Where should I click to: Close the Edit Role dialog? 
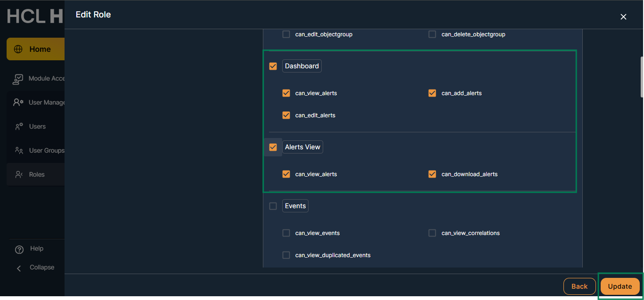[623, 17]
